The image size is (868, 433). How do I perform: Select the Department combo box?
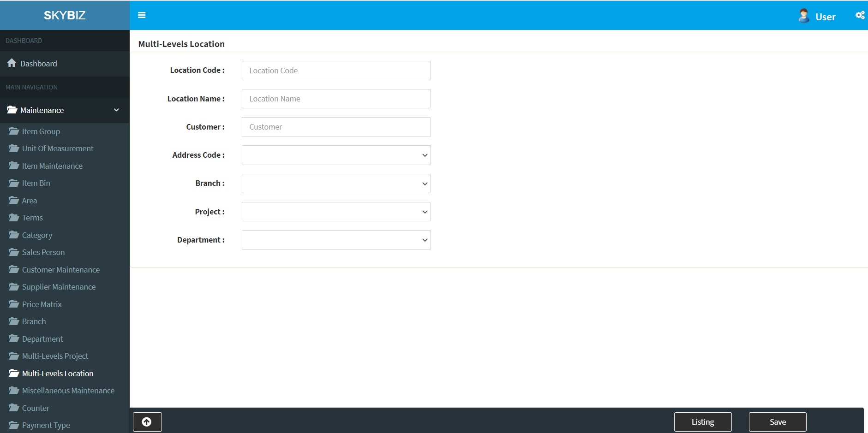(x=335, y=240)
